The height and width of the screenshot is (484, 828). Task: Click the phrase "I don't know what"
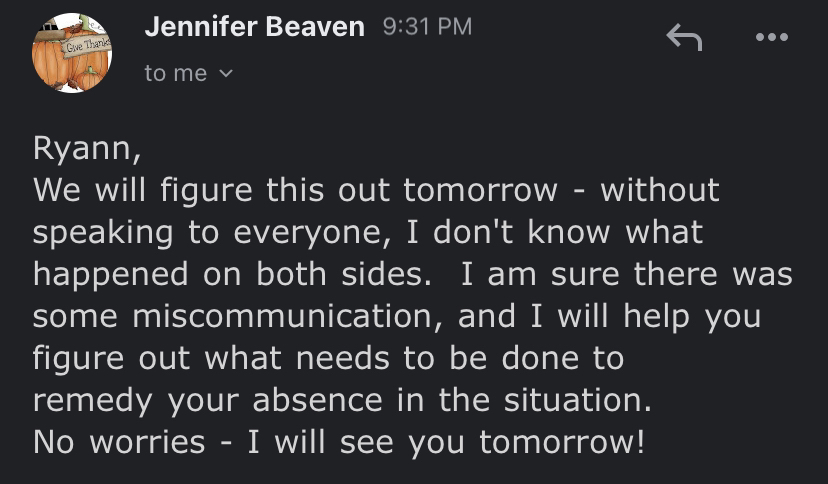555,233
